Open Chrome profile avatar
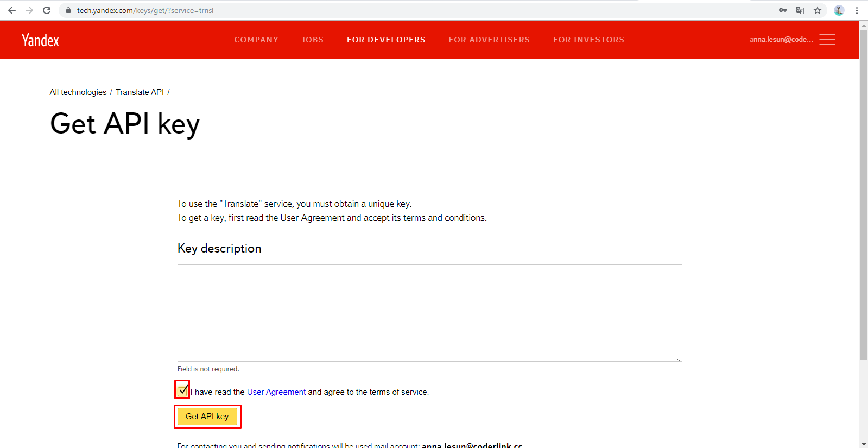Viewport: 868px width, 448px height. (839, 10)
